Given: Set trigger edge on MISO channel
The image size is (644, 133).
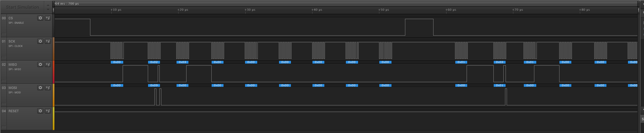Looking at the screenshot, I should pos(48,64).
